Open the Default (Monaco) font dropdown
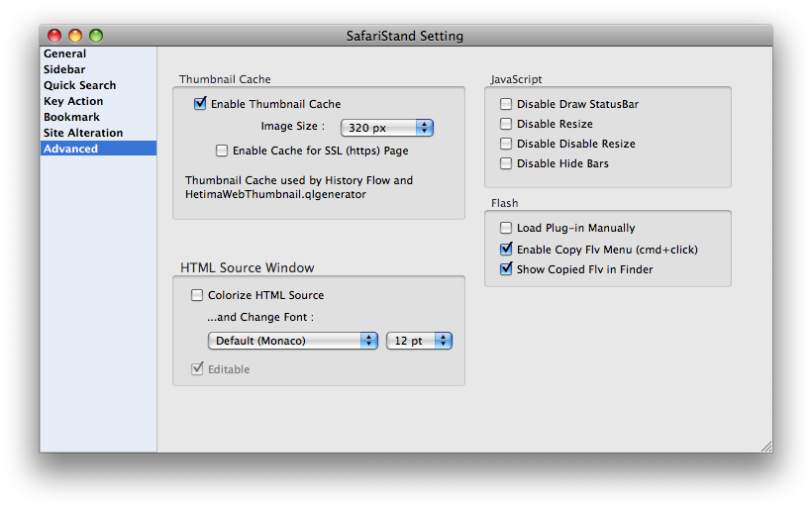 (x=292, y=341)
